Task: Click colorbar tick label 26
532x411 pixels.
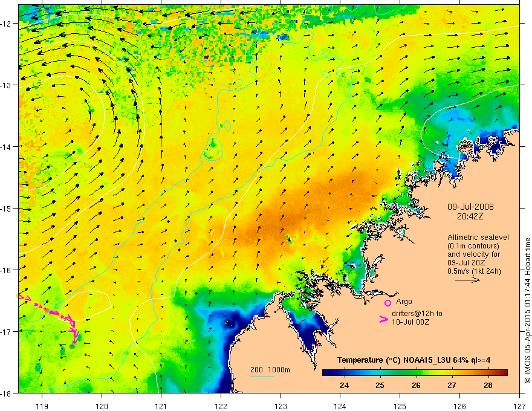Action: pos(416,385)
